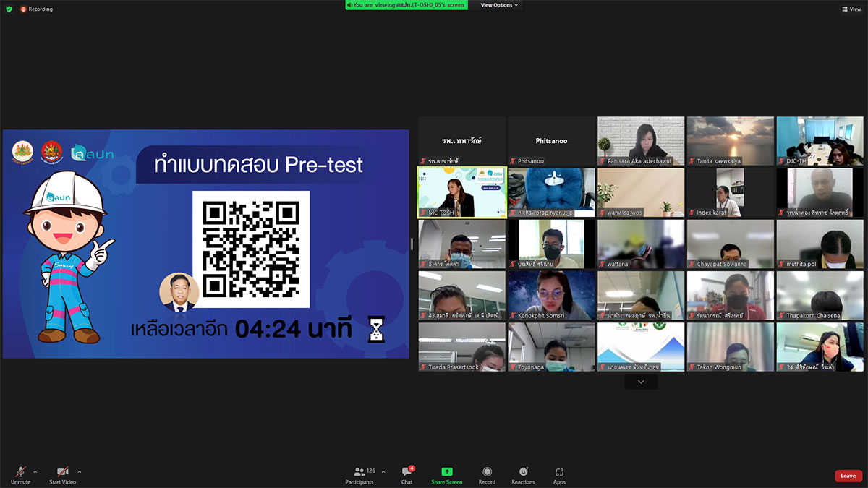868x488 pixels.
Task: Click the circular portrait photo on slide
Action: [179, 292]
